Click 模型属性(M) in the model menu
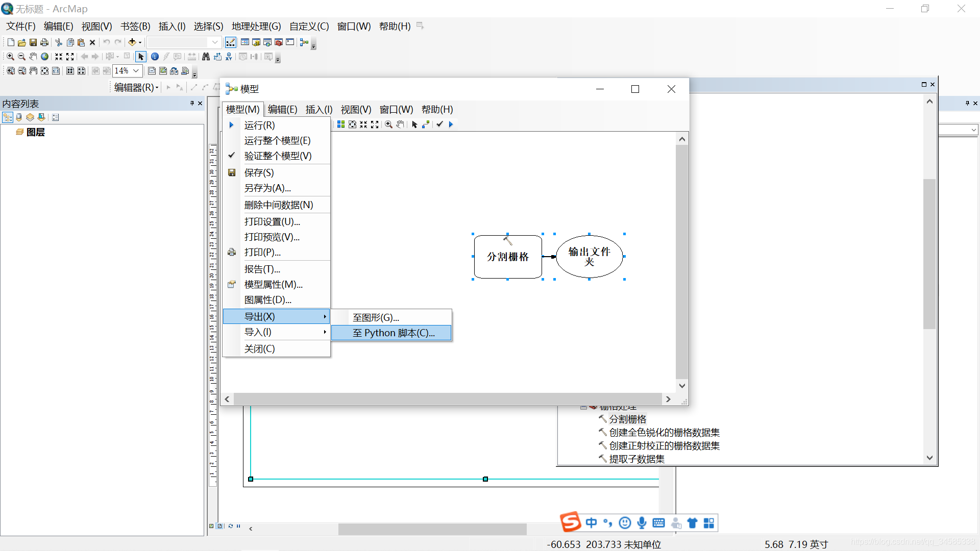Image resolution: width=980 pixels, height=551 pixels. [x=273, y=284]
